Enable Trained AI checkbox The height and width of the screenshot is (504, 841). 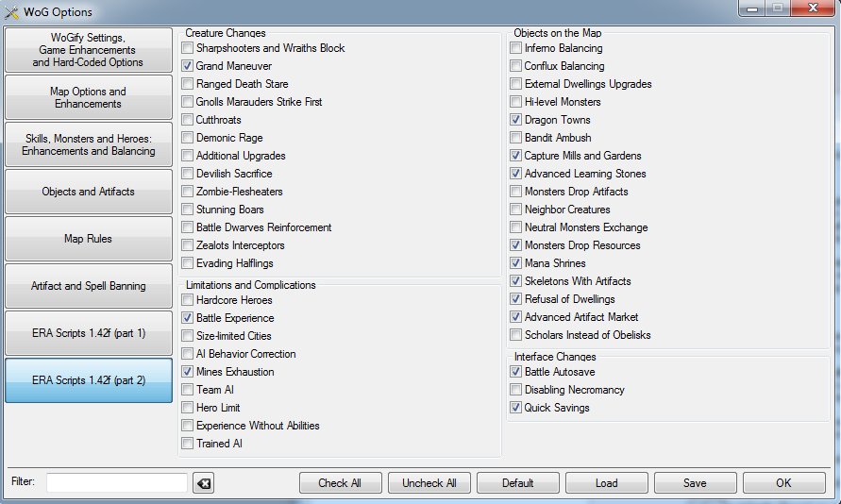click(x=187, y=444)
